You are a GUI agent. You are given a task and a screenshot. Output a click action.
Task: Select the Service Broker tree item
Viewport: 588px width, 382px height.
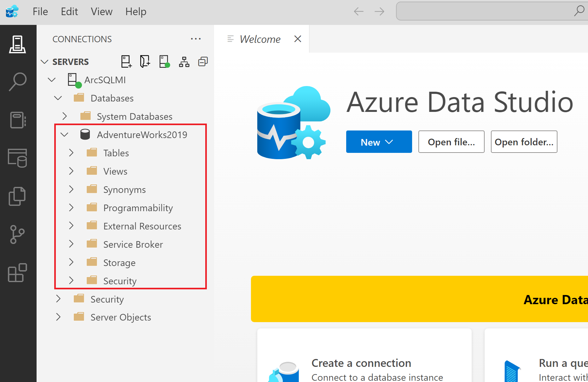point(133,245)
